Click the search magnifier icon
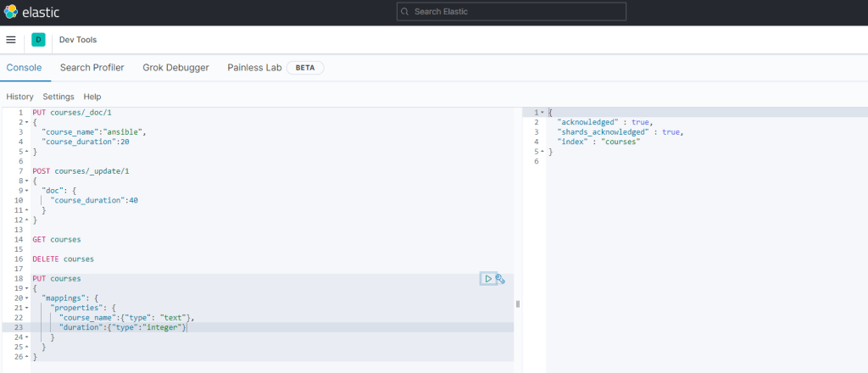Image resolution: width=868 pixels, height=373 pixels. 404,12
